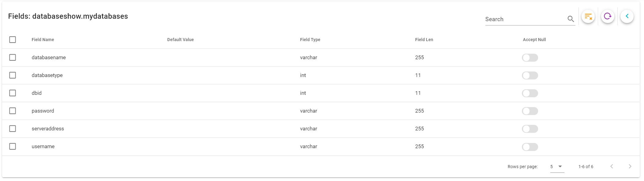Click the teal back arrow icon
Screen dimensions: 644x181
click(x=627, y=16)
